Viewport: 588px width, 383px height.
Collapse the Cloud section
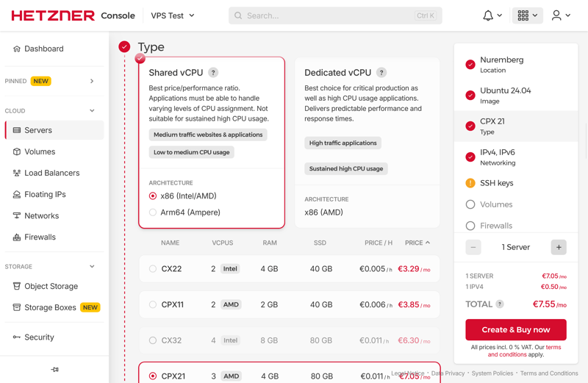(92, 111)
